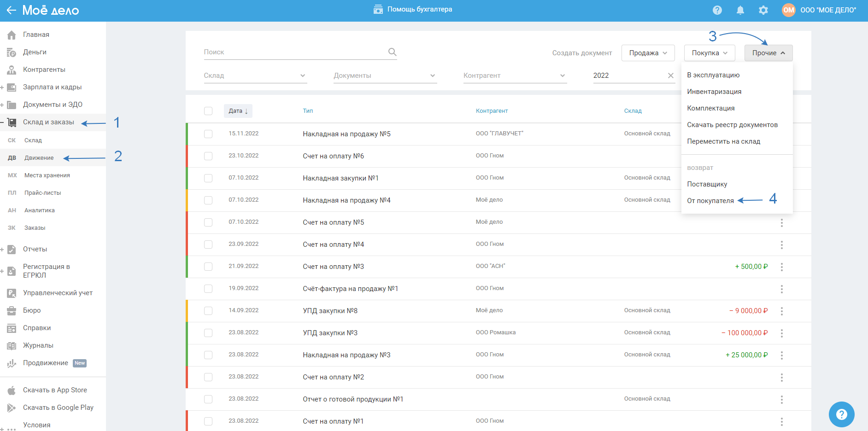The width and height of the screenshot is (868, 431).
Task: Open the floating help chat button
Action: [841, 414]
